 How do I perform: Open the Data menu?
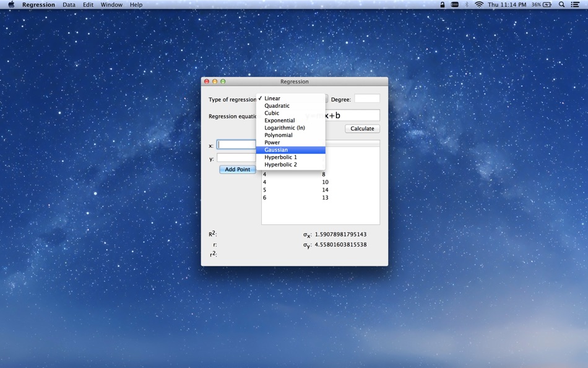tap(69, 4)
